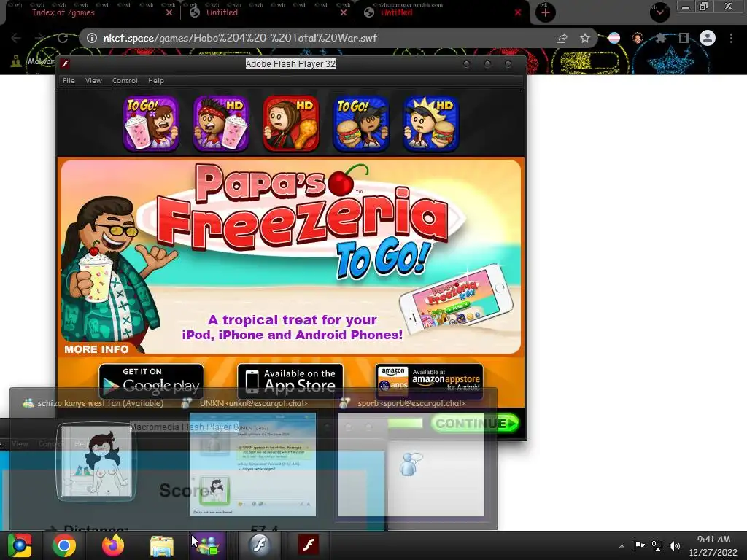Click the Get it on Google Play badge
Viewport: 747px width, 560px height.
[152, 381]
